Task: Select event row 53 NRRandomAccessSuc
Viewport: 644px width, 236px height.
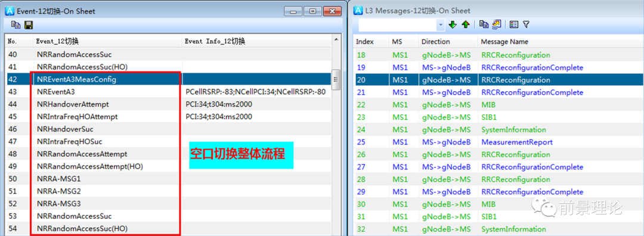Action: coord(168,216)
